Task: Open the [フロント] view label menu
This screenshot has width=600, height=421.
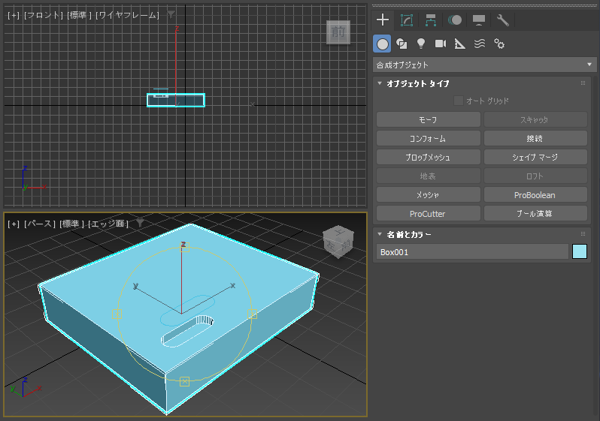Action: 43,15
